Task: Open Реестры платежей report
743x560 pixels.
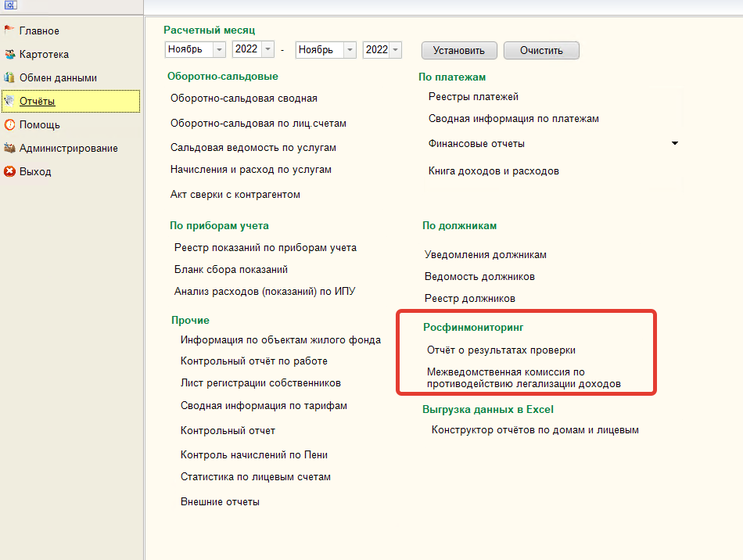Action: [473, 97]
